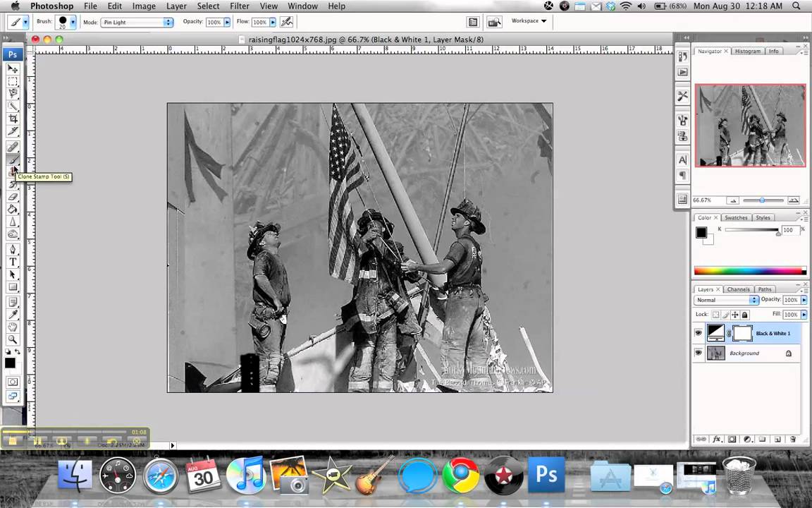This screenshot has height=508, width=812.
Task: Switch to the Channels tab
Action: (738, 289)
